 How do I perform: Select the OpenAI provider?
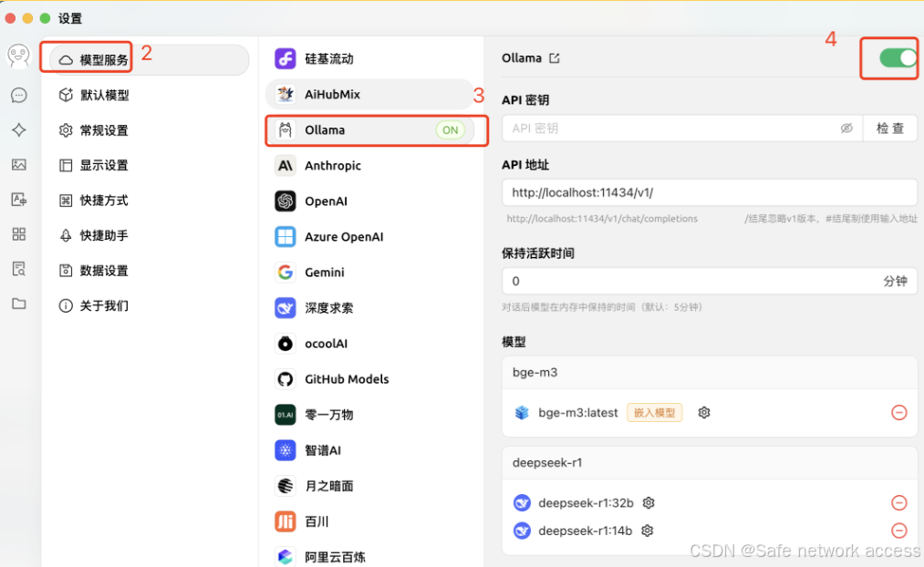click(x=370, y=201)
